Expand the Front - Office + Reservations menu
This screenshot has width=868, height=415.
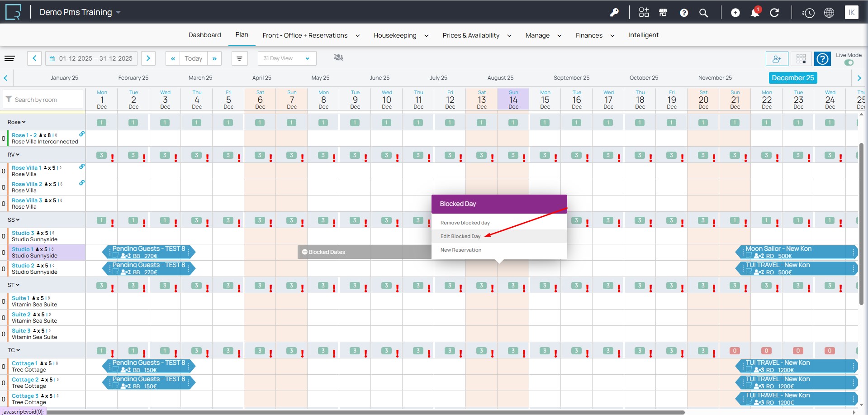[311, 35]
